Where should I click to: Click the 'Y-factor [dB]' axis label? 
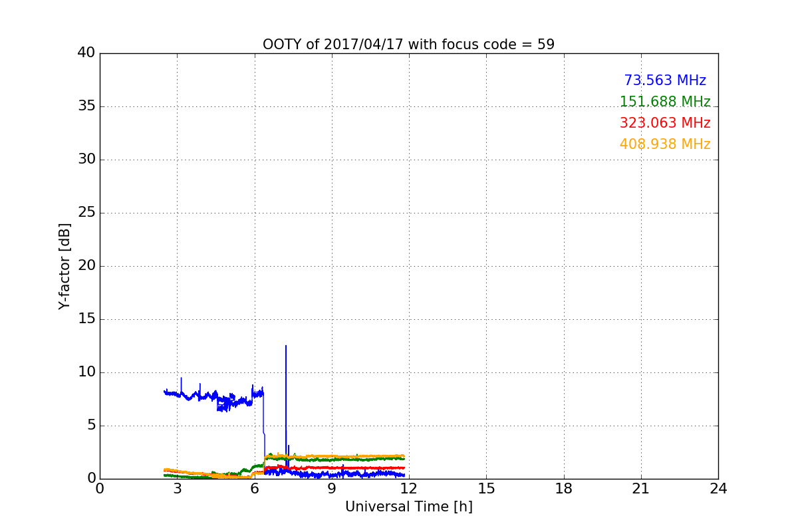[x=64, y=266]
